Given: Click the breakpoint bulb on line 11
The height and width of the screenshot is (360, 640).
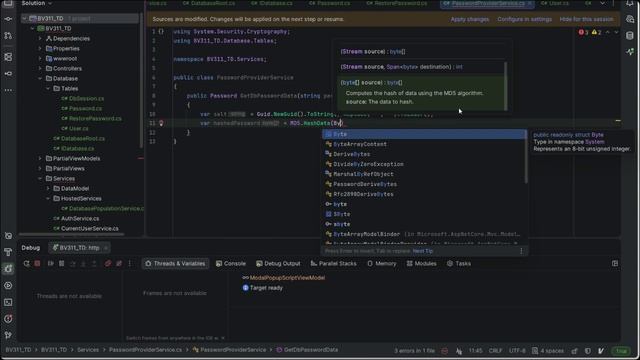Looking at the screenshot, I should (161, 123).
